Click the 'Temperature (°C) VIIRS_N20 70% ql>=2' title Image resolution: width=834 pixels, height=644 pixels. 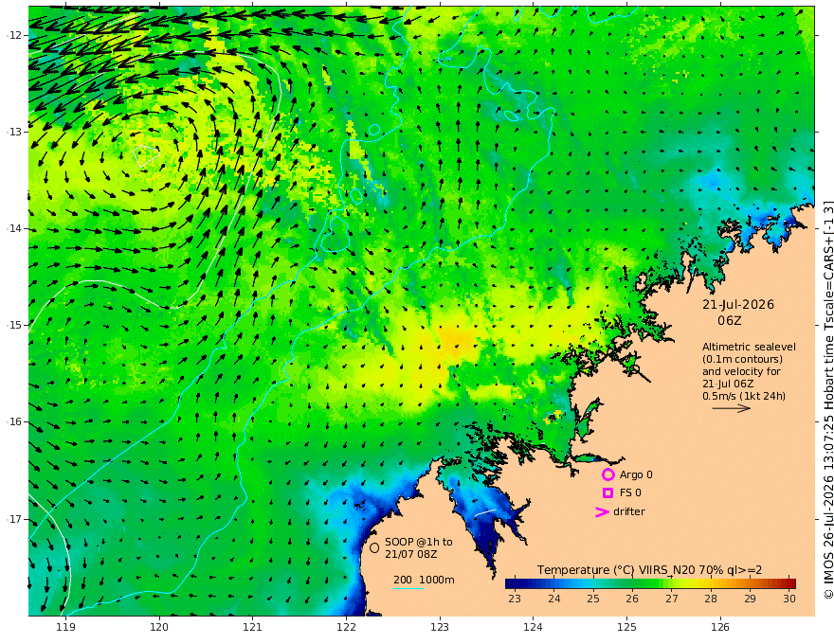(x=649, y=570)
